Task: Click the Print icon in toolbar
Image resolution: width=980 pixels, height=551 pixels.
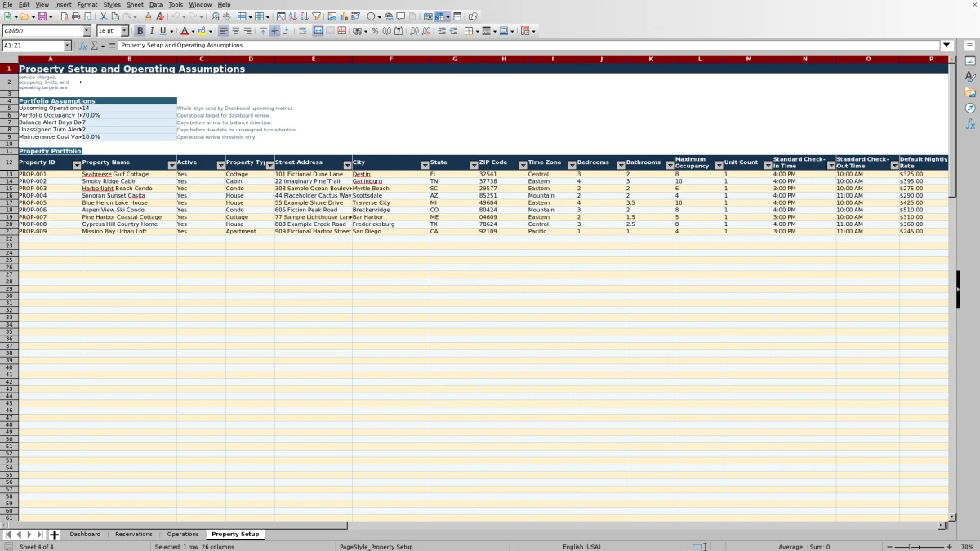Action: click(76, 16)
